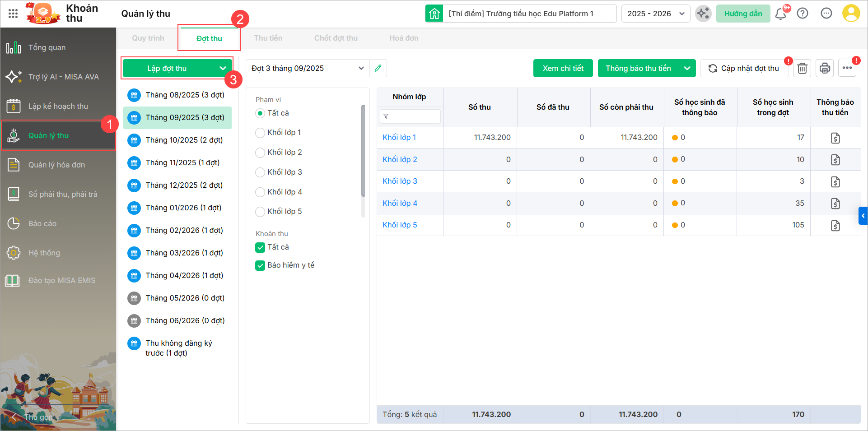Image resolution: width=868 pixels, height=431 pixels.
Task: Open the Khối lớp 3 link
Action: tap(400, 181)
